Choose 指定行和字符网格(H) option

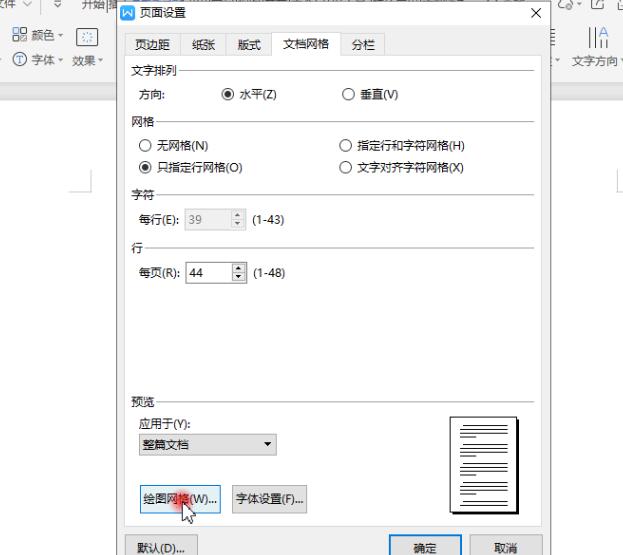[x=402, y=145]
